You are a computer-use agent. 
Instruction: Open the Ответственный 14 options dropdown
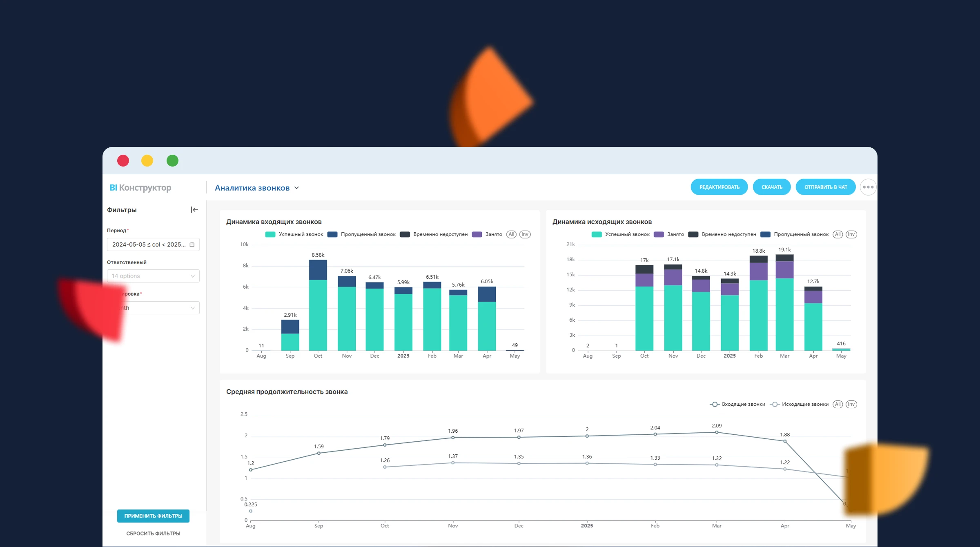point(153,276)
